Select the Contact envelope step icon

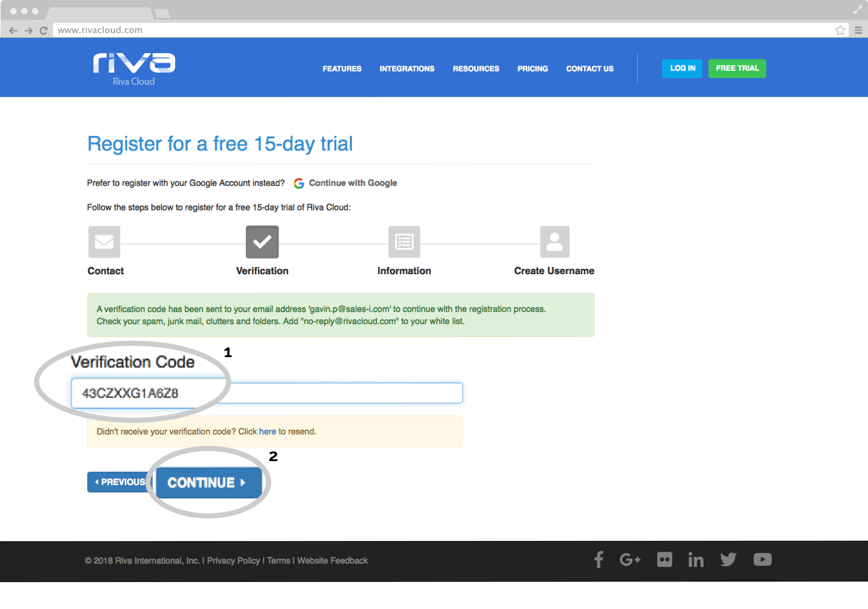coord(104,242)
